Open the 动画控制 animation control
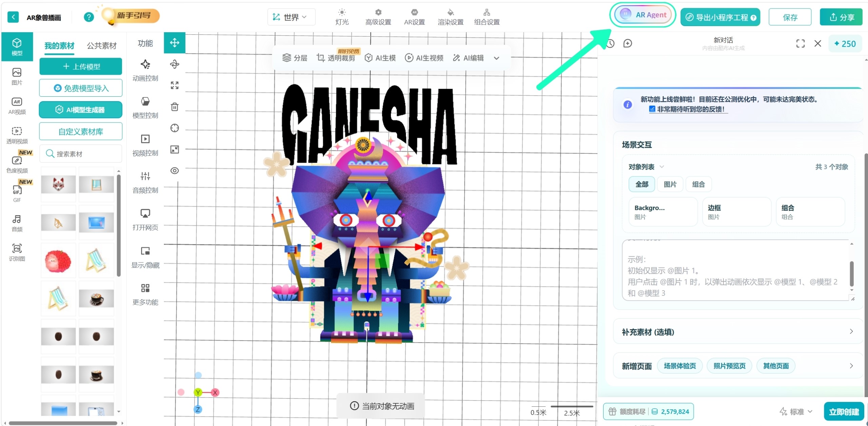Screen dimensions: 868x426 (145, 71)
